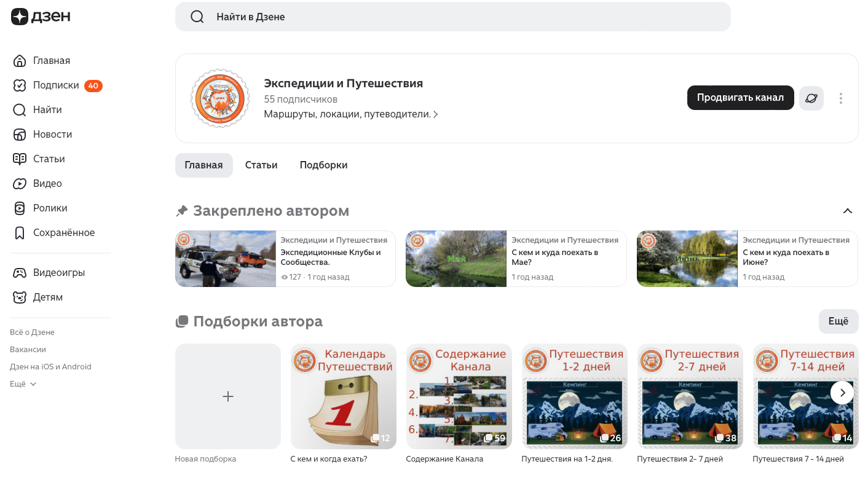The image size is (868, 480).
Task: Click the search magnifier icon in search bar
Action: [197, 17]
